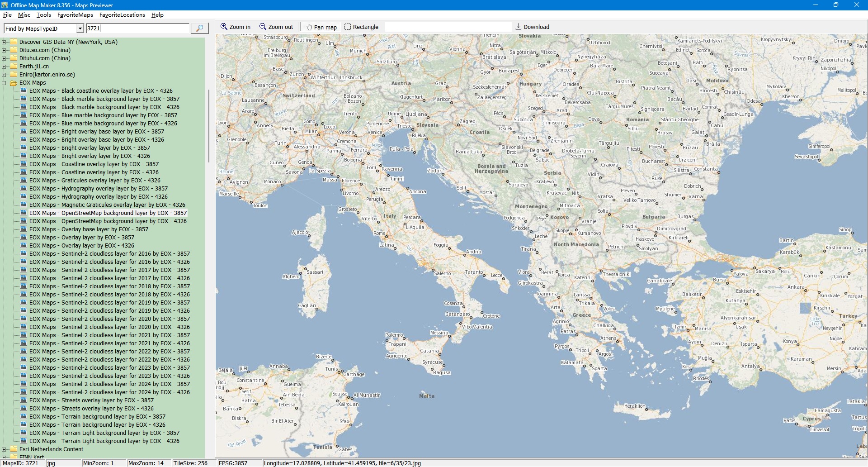Select Sentinel-2 cloudless 2024 layer 4326
The image size is (868, 467).
point(109,392)
